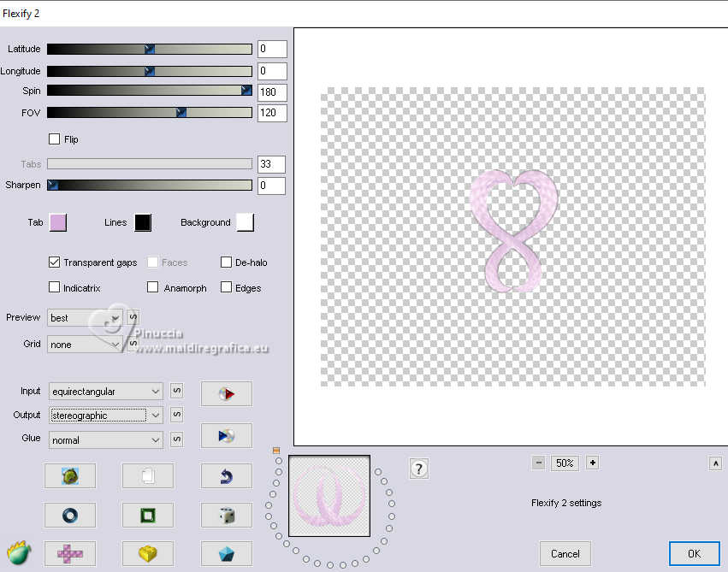This screenshot has width=728, height=572.
Task: Click the small orange marker above dots
Action: (x=276, y=450)
